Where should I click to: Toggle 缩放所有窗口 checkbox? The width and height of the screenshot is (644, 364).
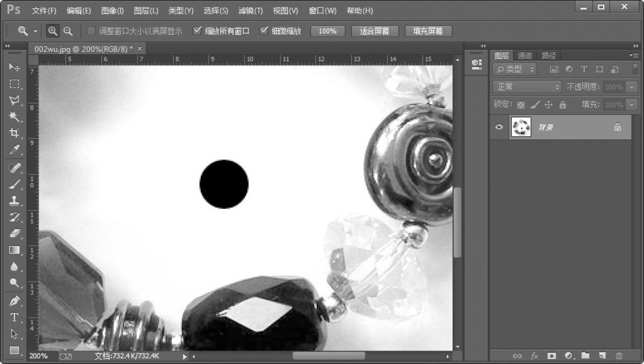[197, 31]
